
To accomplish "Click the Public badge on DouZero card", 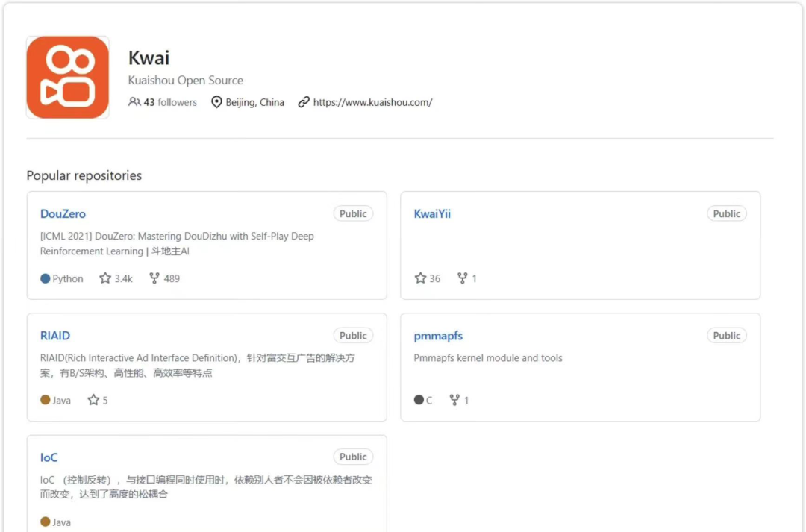I will click(x=353, y=214).
